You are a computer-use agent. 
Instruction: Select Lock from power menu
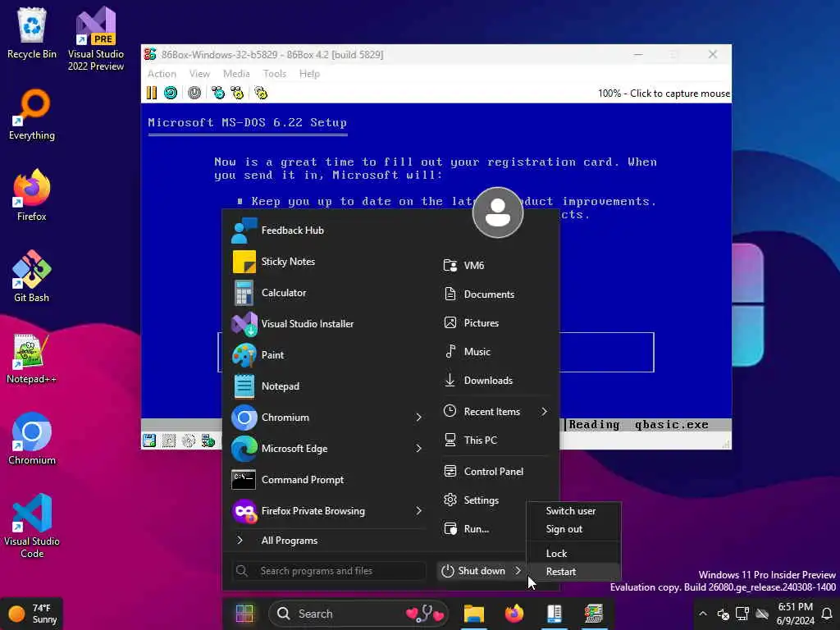(573, 554)
